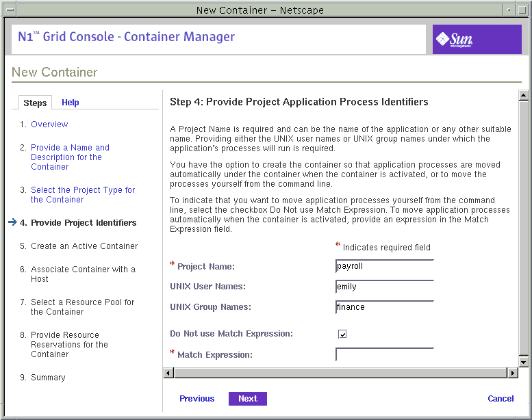Select step 4 Provide Project Identifiers
Screen dimensions: 532x420
pyautogui.click(x=84, y=223)
